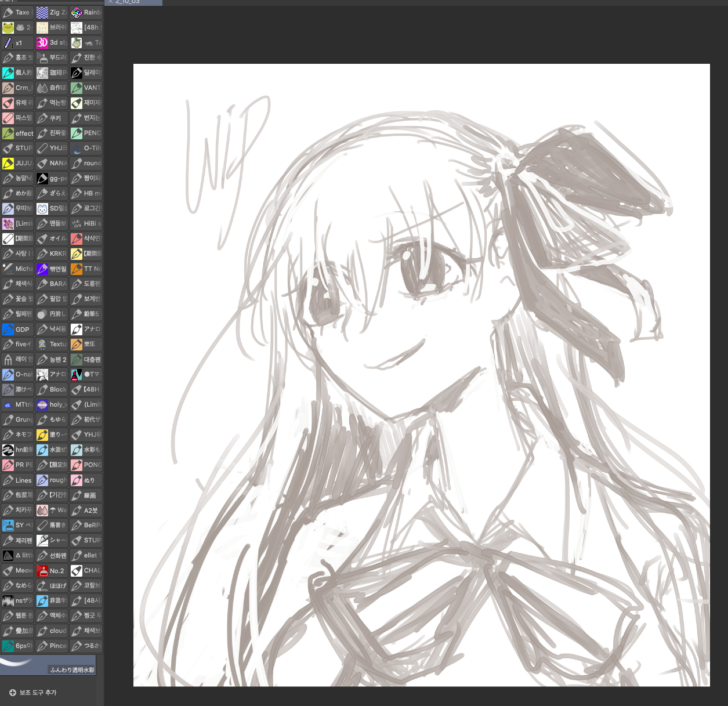
Task: Select the cloud brush sub tool
Action: pyautogui.click(x=51, y=631)
